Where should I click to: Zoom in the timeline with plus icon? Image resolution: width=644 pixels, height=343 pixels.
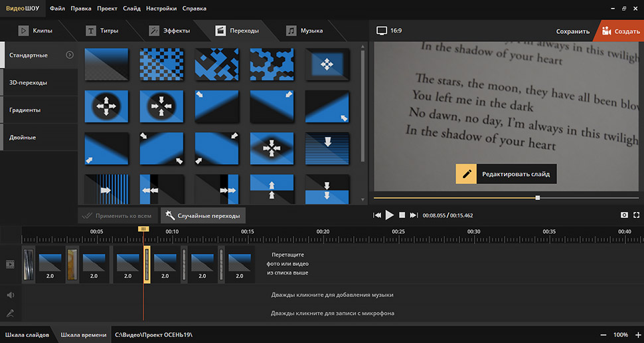tap(636, 335)
